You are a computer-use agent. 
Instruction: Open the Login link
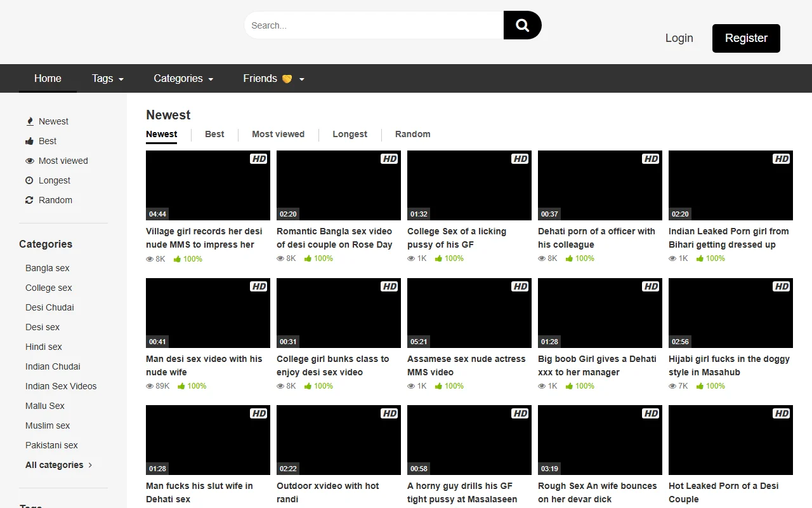point(679,38)
